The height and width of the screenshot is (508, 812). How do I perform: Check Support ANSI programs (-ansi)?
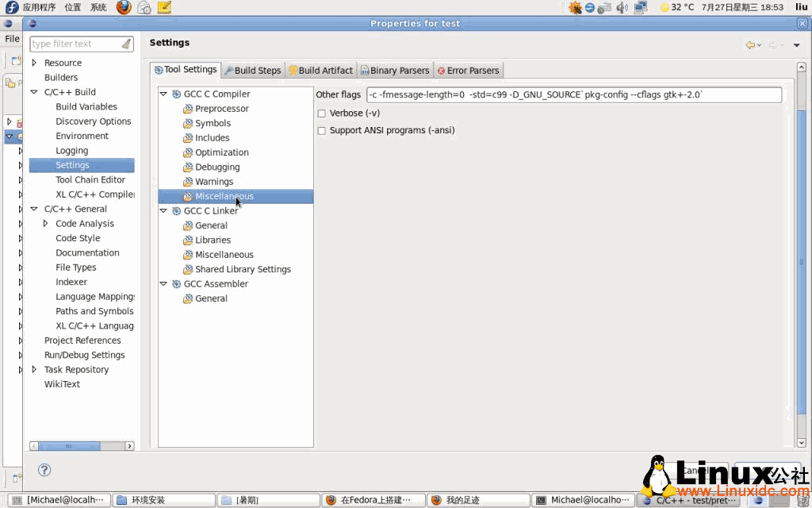coord(322,130)
